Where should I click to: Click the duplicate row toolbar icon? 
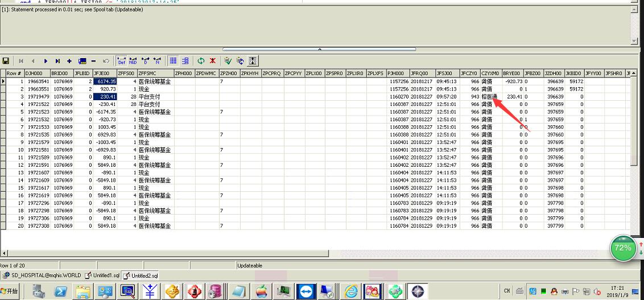tap(82, 61)
